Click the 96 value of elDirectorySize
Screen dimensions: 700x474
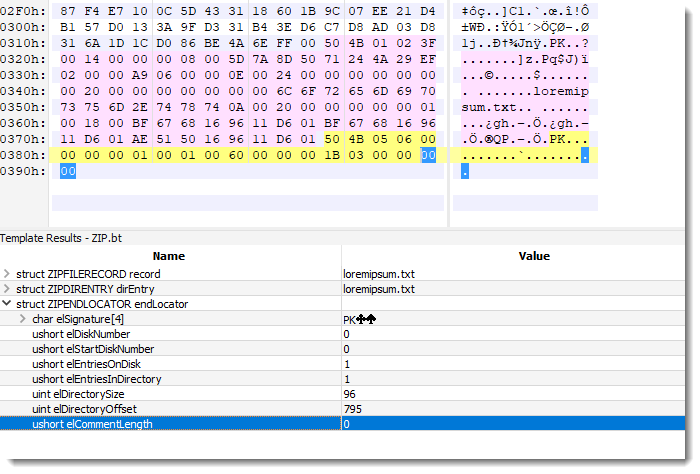click(350, 394)
